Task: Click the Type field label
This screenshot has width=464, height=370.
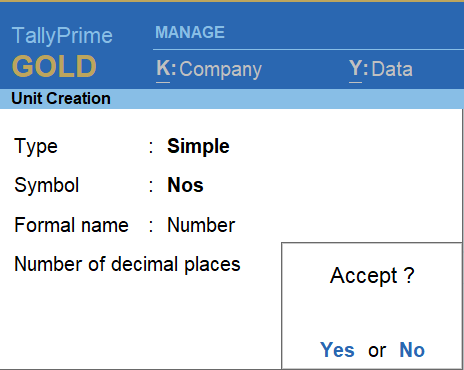Action: click(36, 146)
